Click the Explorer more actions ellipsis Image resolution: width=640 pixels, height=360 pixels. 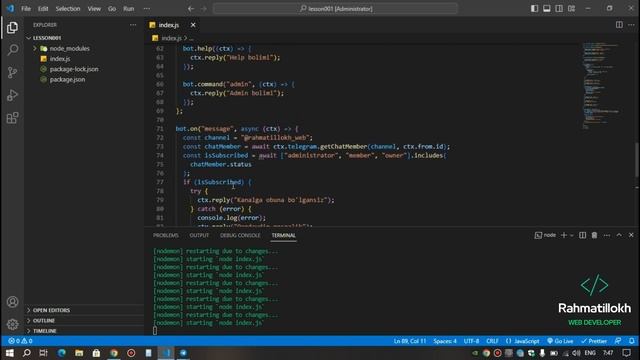point(133,25)
